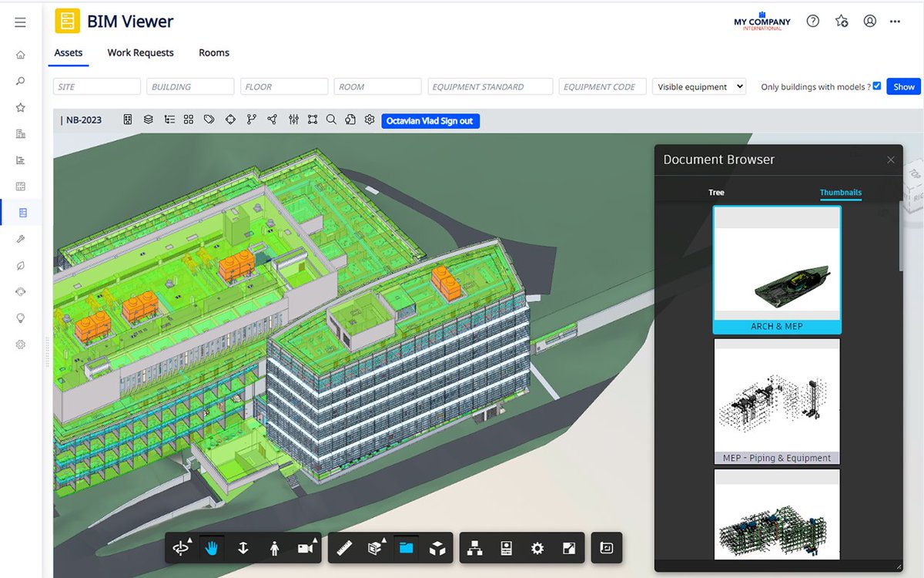Open the sidebar search magnifier

pyautogui.click(x=21, y=81)
